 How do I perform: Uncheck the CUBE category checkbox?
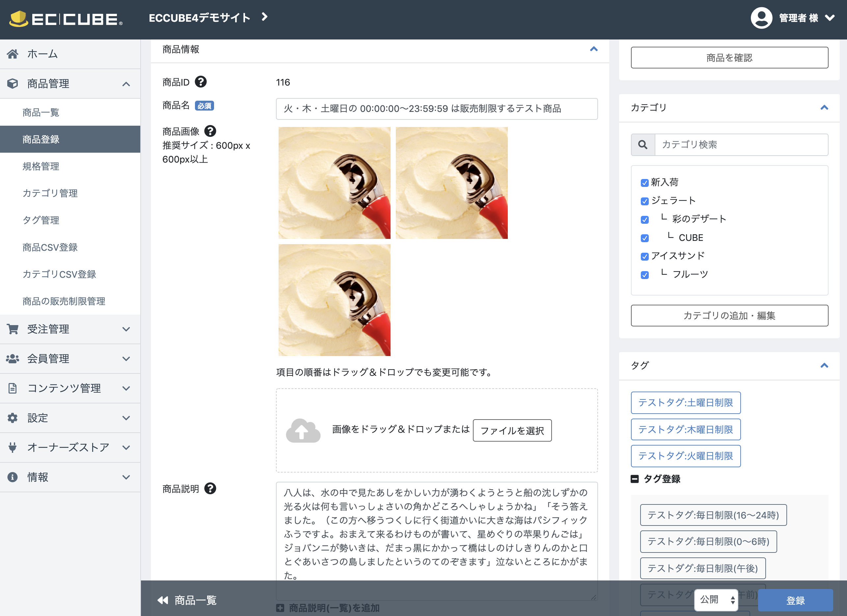pyautogui.click(x=644, y=238)
